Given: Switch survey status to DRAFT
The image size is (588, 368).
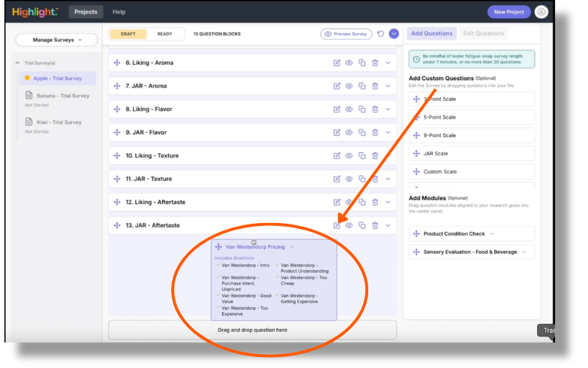Looking at the screenshot, I should [128, 34].
